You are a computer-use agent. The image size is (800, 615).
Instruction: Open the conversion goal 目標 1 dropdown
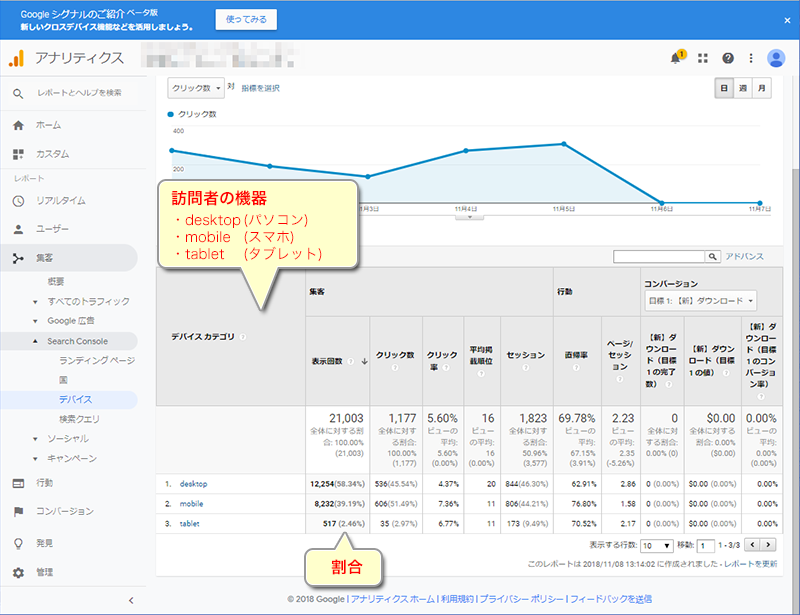click(700, 300)
